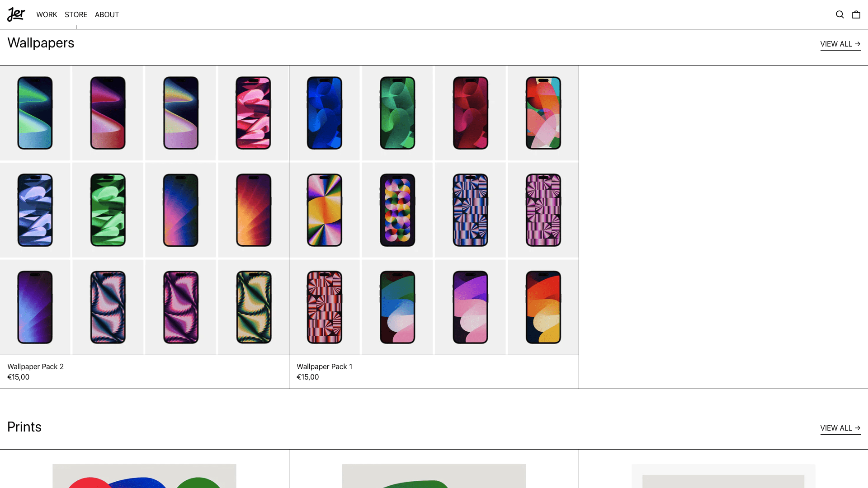
Task: Open the shopping bag cart icon
Action: [856, 14]
